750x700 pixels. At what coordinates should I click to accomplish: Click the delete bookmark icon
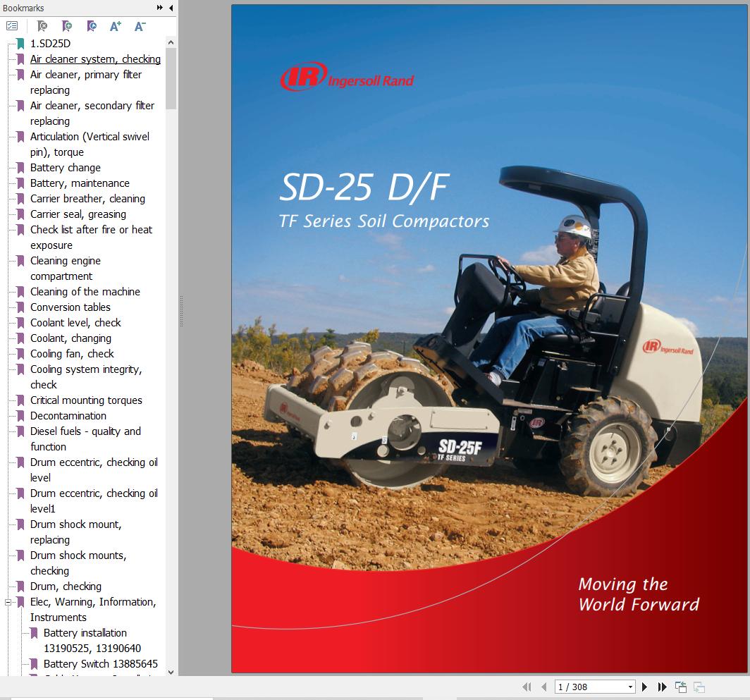[42, 26]
